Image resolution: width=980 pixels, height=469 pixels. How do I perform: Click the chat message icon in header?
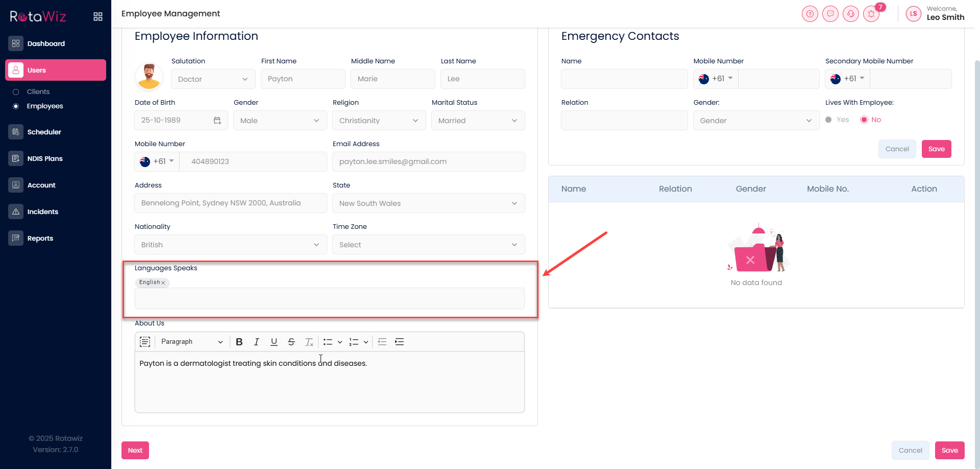pos(830,14)
